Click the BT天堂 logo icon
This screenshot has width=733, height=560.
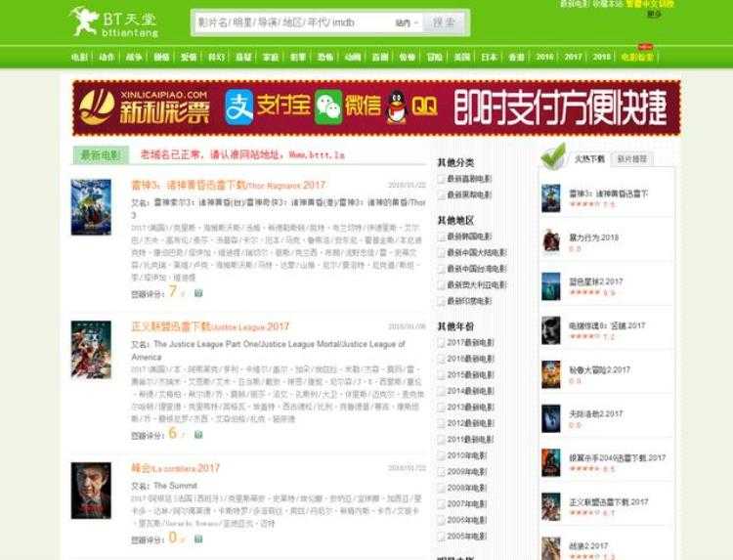(82, 20)
